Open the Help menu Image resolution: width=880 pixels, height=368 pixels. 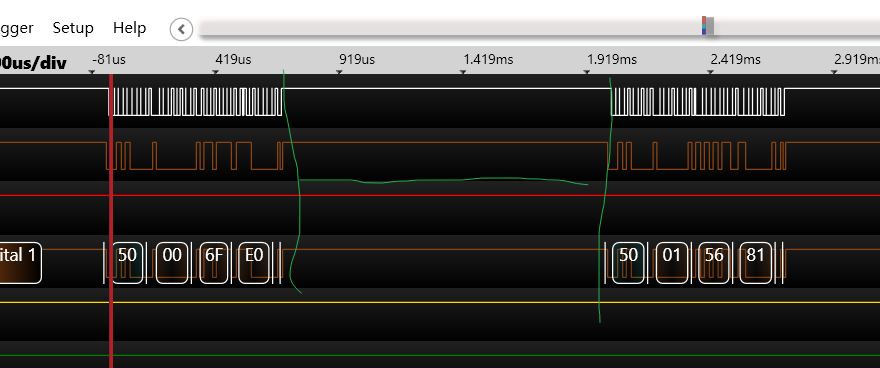[x=130, y=28]
